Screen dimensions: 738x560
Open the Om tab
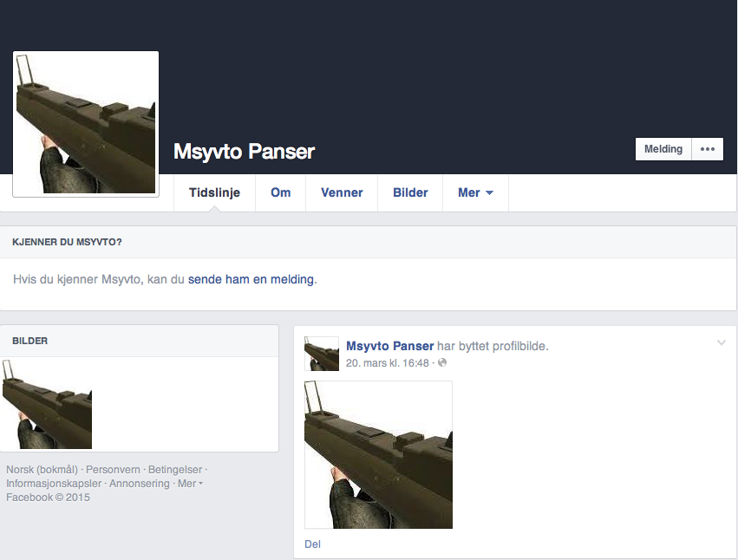click(x=280, y=193)
